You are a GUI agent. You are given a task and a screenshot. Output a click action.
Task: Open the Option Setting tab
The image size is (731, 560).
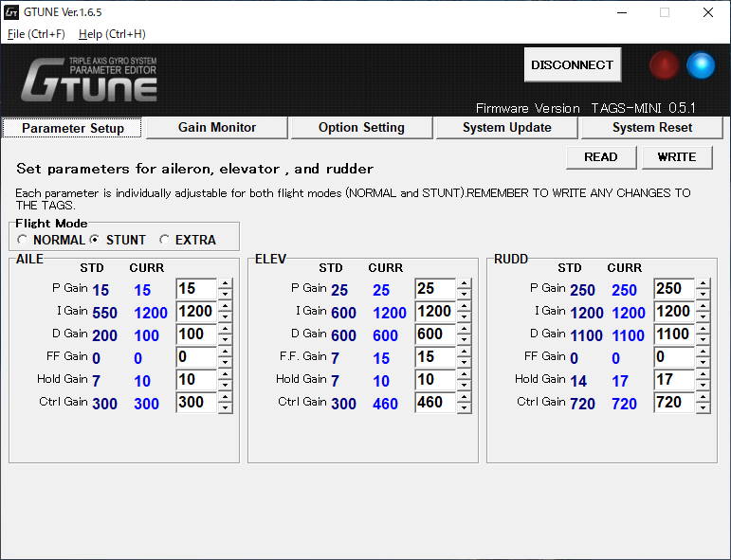pyautogui.click(x=361, y=128)
